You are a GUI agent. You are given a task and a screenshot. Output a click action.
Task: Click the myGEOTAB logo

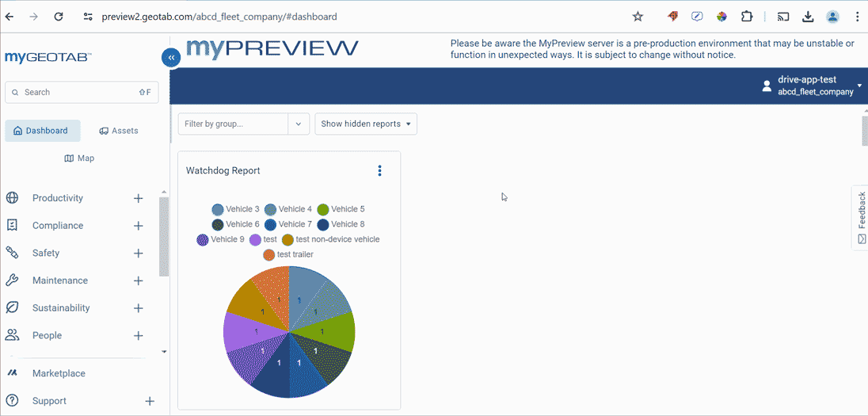[x=48, y=57]
